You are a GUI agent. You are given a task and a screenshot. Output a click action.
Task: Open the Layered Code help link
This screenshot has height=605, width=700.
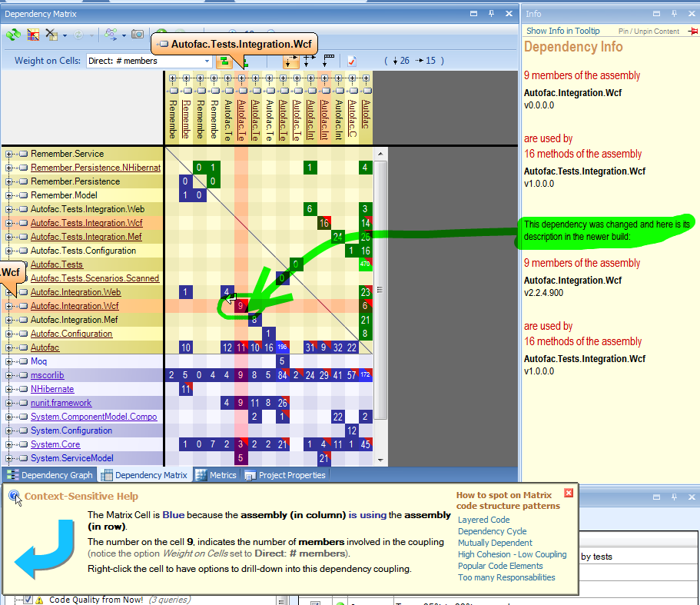[483, 520]
